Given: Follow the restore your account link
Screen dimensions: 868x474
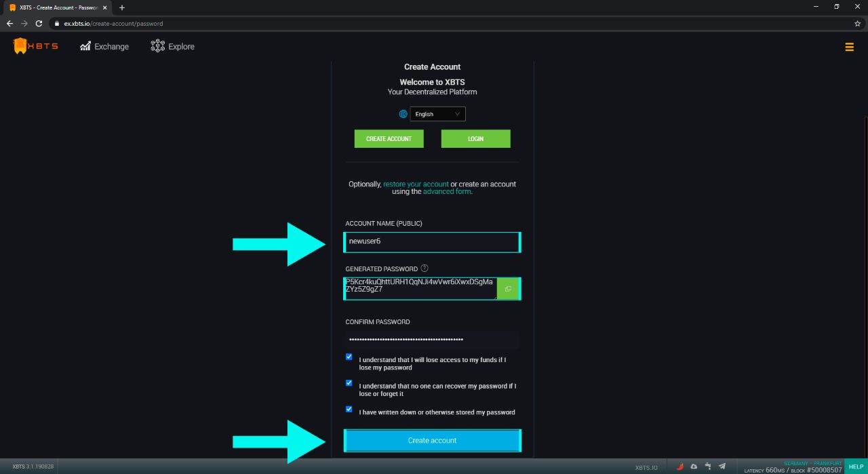Looking at the screenshot, I should click(416, 184).
